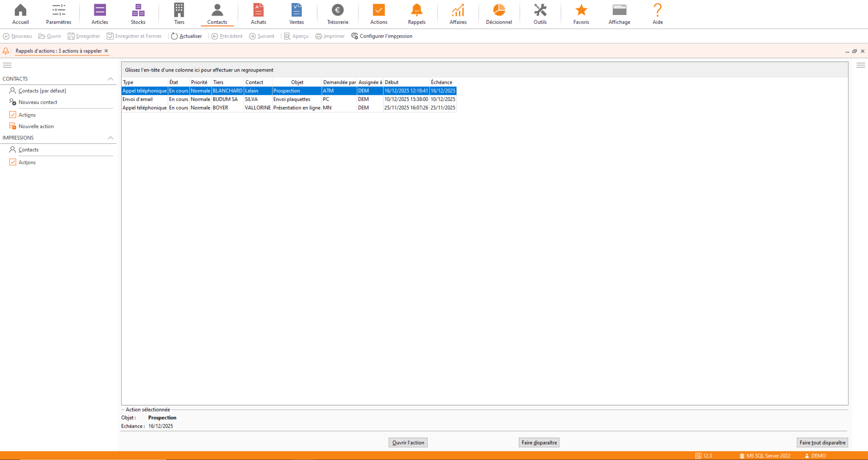The width and height of the screenshot is (868, 460).
Task: Toggle the left sidebar hamburger menu
Action: 7,65
